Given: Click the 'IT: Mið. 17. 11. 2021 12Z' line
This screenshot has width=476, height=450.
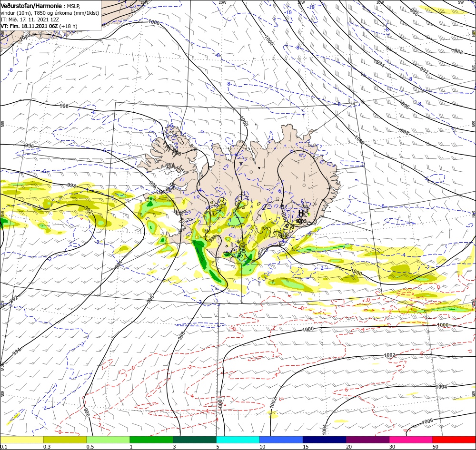Looking at the screenshot, I should 30,20.
